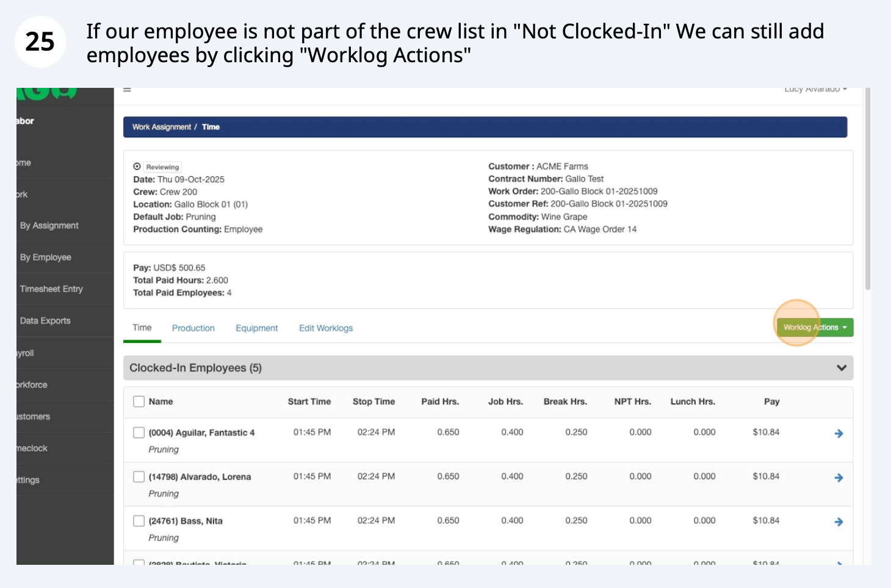Open Aguilar, Fantastic 4 row arrow
891x588 pixels.
[839, 434]
